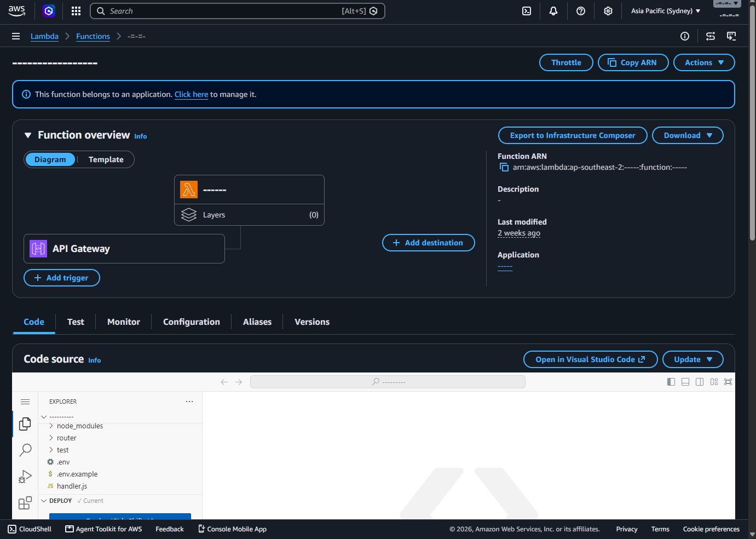Select the Lambda function icon in diagram
The width and height of the screenshot is (756, 539).
tap(189, 190)
